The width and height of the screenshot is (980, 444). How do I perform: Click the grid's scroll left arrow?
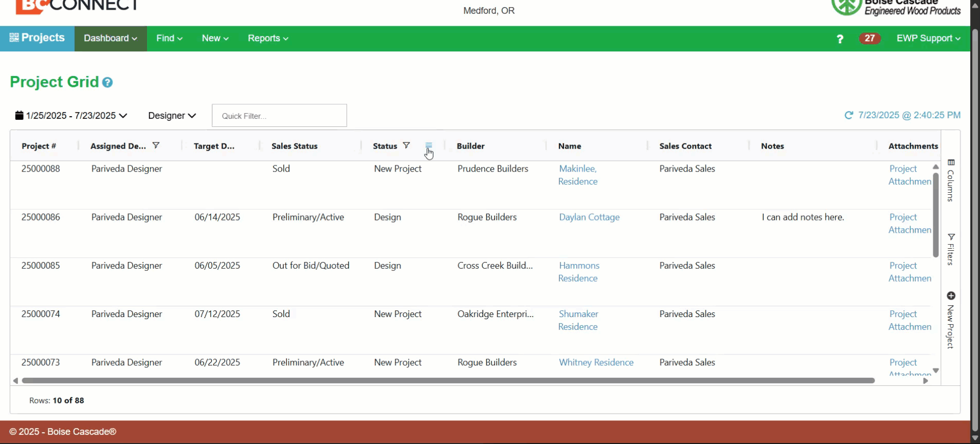[x=15, y=381]
